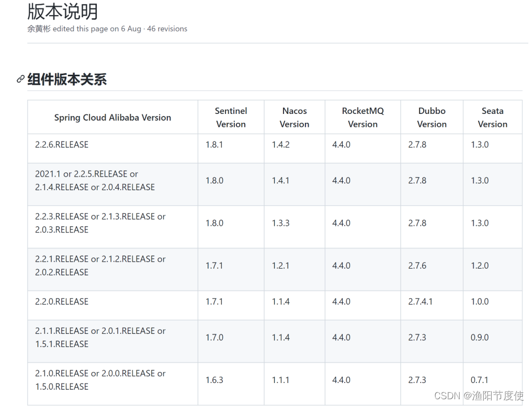Click Seata value 1.2.0
This screenshot has height=406, width=532.
pyautogui.click(x=480, y=265)
